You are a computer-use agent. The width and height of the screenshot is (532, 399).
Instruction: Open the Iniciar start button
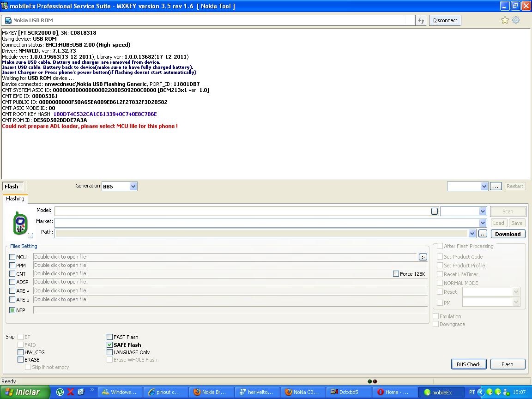(x=25, y=392)
